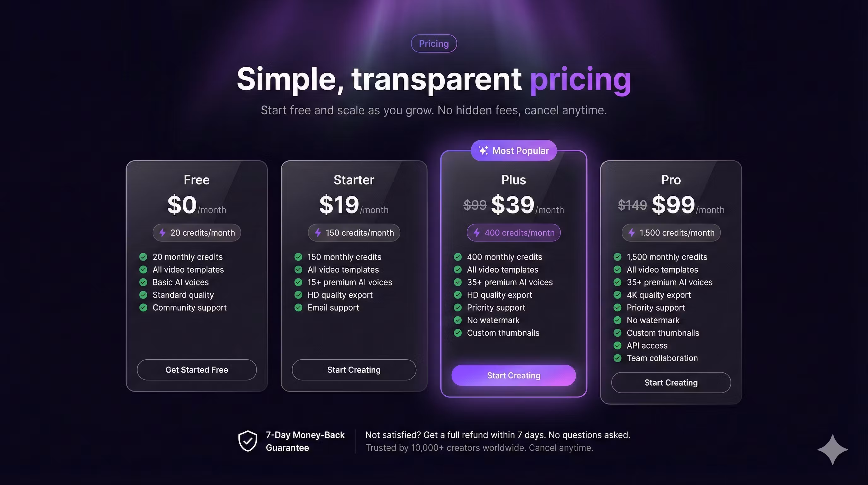This screenshot has height=485, width=868.
Task: Click the Pricing pill label at top
Action: tap(434, 44)
